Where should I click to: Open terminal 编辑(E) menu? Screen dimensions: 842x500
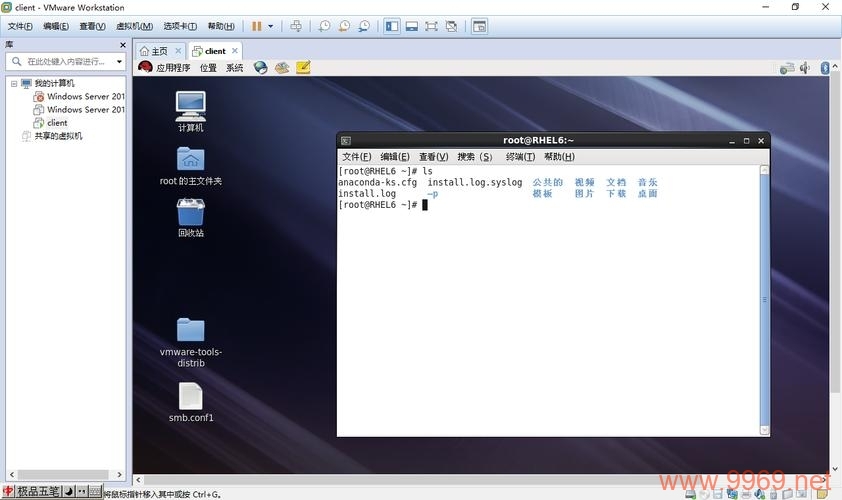click(x=395, y=157)
